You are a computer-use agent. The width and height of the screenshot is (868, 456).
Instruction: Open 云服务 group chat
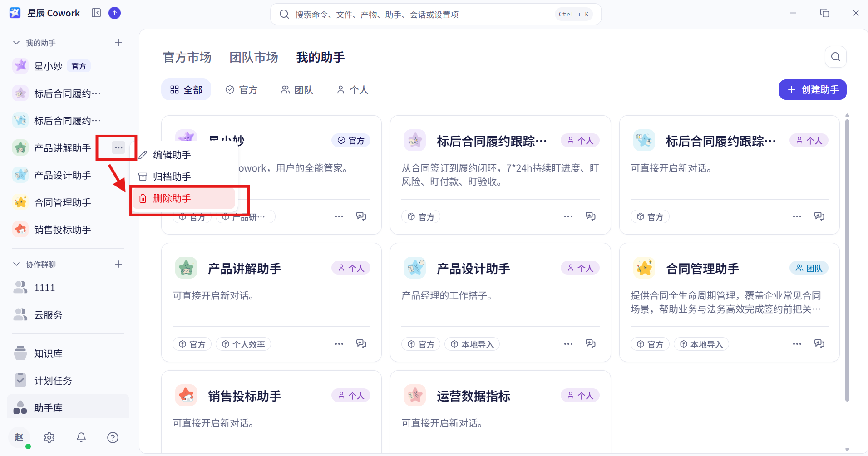click(68, 314)
